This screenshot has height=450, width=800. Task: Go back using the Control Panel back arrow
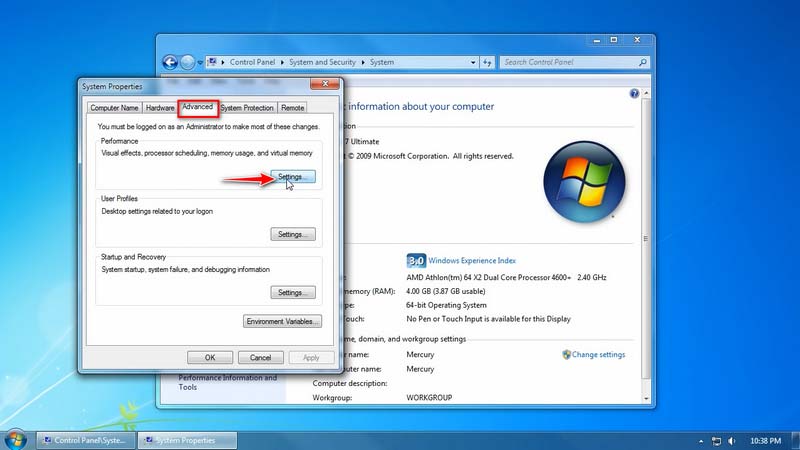(170, 62)
